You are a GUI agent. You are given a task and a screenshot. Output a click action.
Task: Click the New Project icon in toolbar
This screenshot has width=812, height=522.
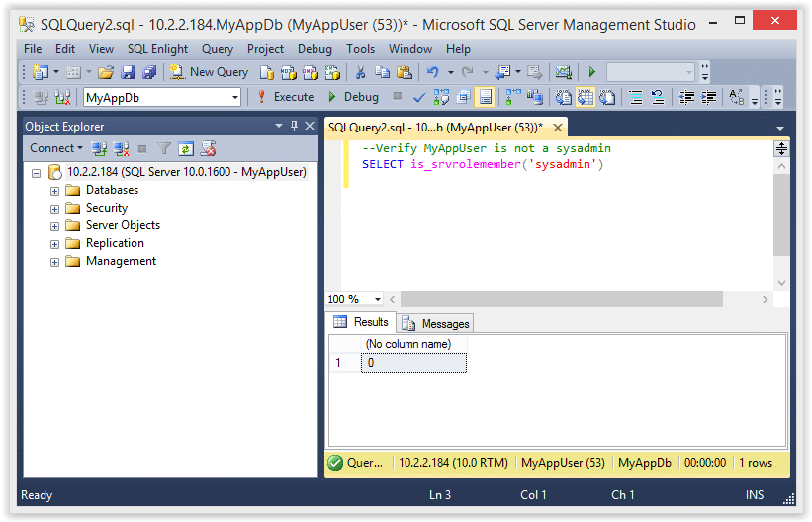point(40,72)
